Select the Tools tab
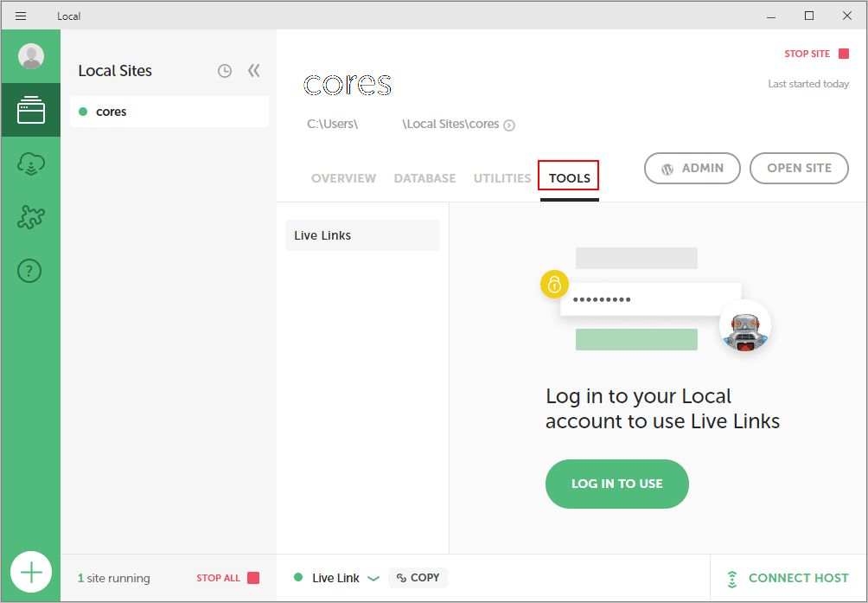This screenshot has height=603, width=868. click(569, 178)
